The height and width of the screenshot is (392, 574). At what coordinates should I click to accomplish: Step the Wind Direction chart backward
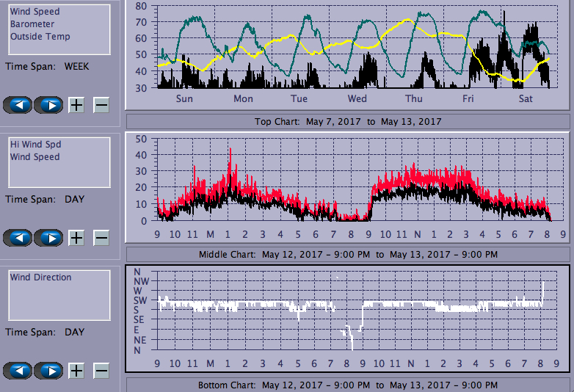[x=18, y=371]
